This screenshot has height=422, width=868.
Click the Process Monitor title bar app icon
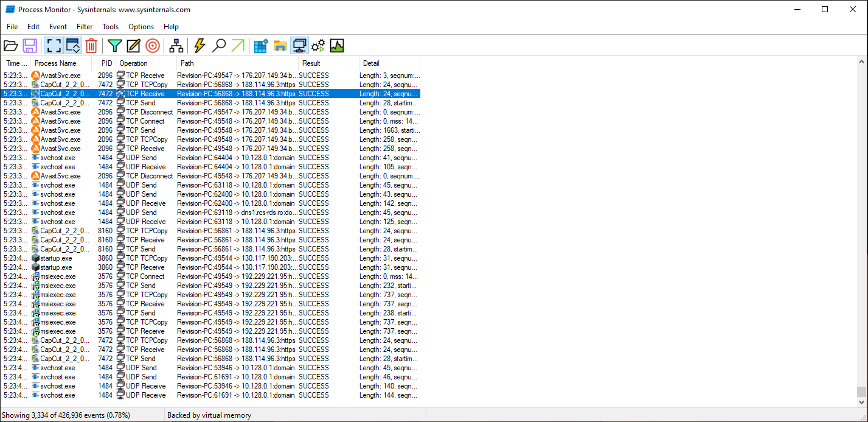[x=10, y=9]
